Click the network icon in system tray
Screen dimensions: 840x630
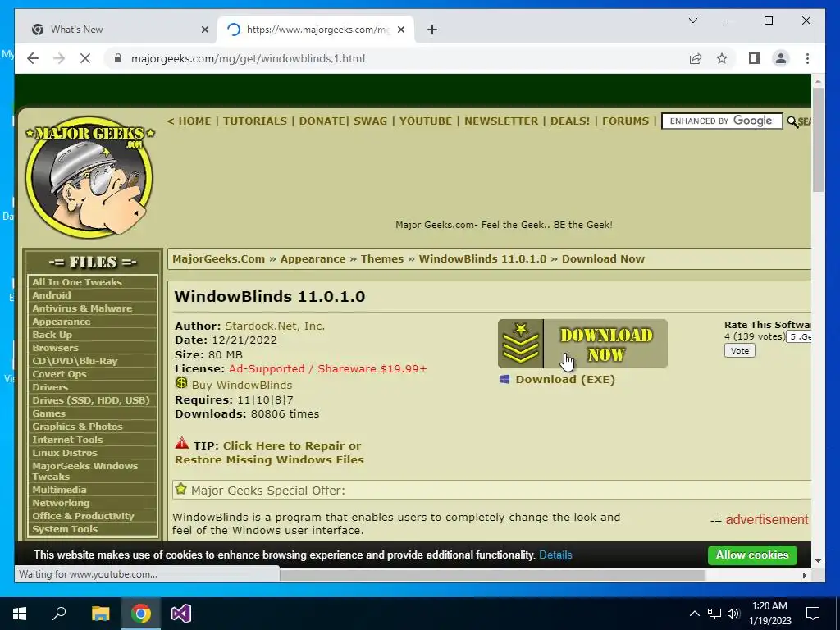(x=714, y=614)
